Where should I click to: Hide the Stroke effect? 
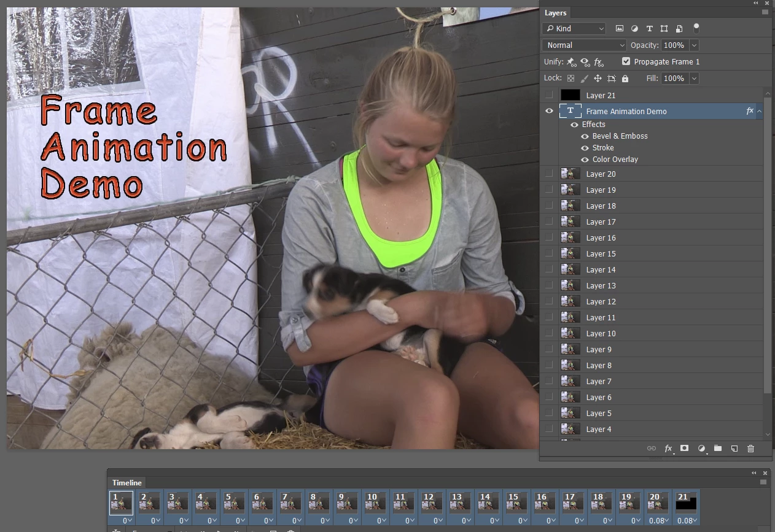pyautogui.click(x=585, y=148)
